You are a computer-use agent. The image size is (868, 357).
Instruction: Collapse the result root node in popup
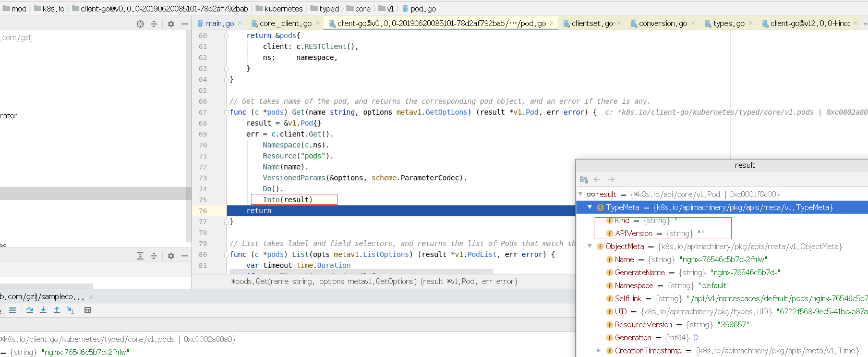[x=580, y=194]
